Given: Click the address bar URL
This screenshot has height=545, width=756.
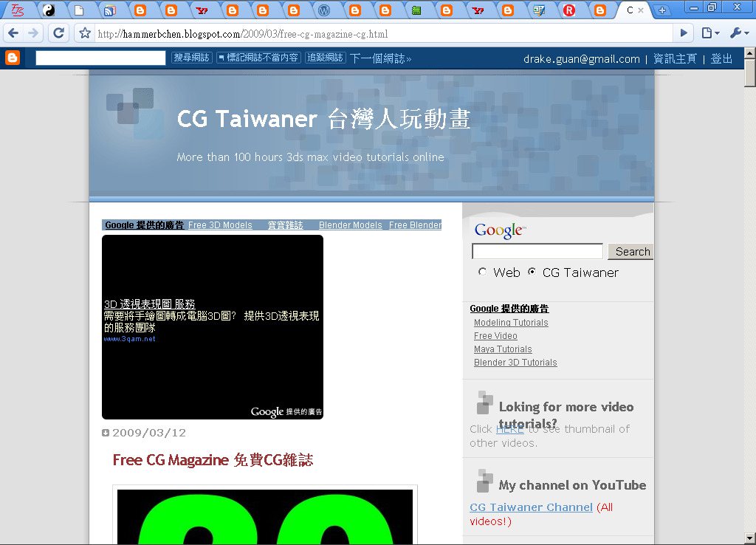Looking at the screenshot, I should pyautogui.click(x=242, y=34).
